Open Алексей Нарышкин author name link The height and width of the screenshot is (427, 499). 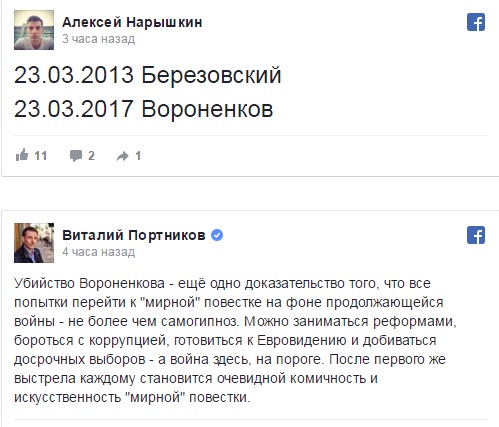[132, 22]
